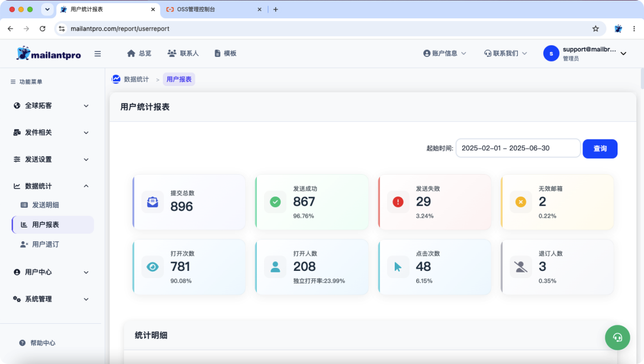Click the site info icon in address bar
The height and width of the screenshot is (364, 644).
coord(62,29)
